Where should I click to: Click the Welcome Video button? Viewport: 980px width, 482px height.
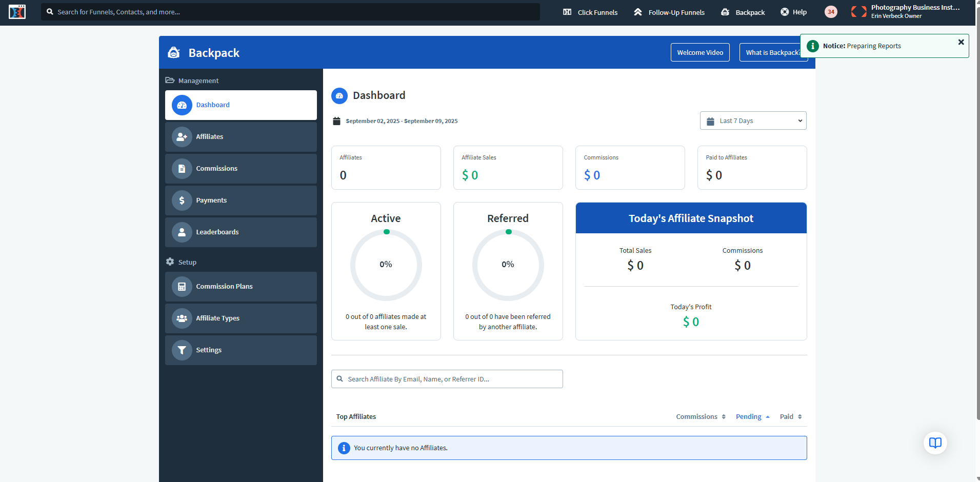pos(700,52)
